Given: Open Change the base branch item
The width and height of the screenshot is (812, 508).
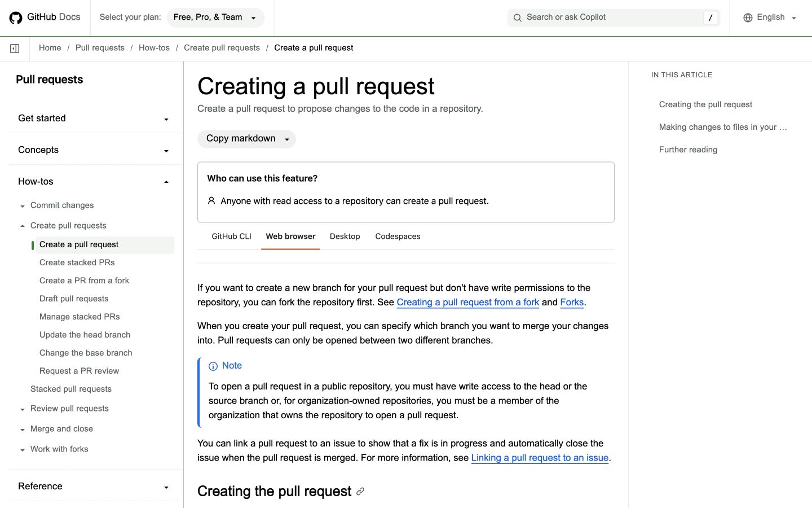Looking at the screenshot, I should point(86,353).
